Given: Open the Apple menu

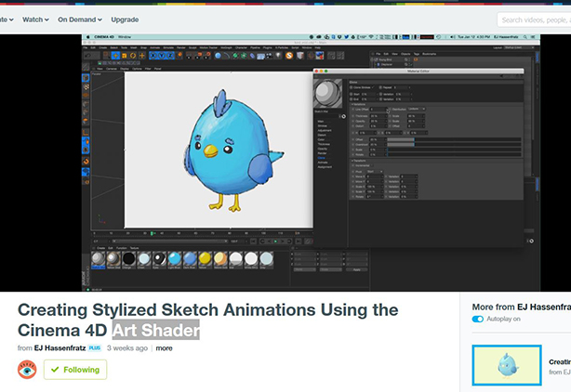Looking at the screenshot, I should point(87,37).
